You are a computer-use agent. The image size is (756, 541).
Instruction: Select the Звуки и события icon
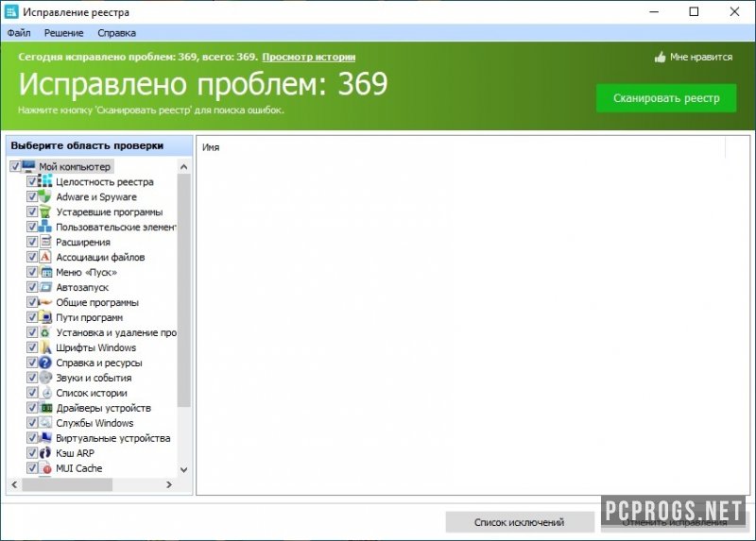tap(45, 379)
